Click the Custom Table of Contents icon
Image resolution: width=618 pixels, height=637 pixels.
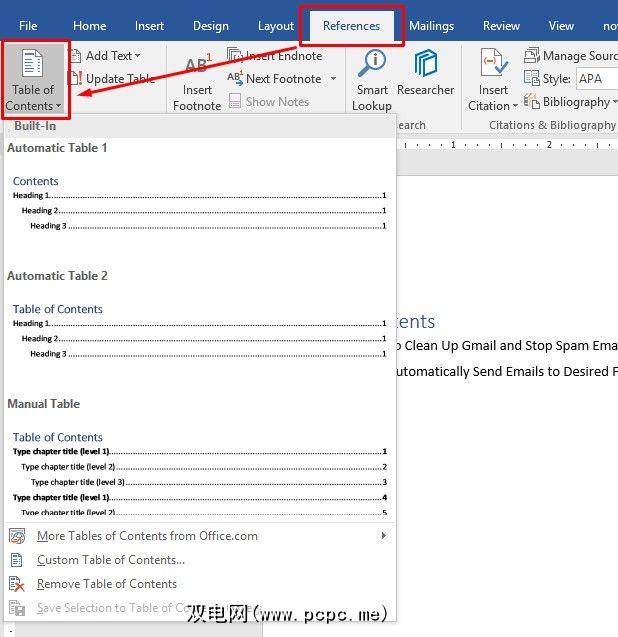(17, 560)
